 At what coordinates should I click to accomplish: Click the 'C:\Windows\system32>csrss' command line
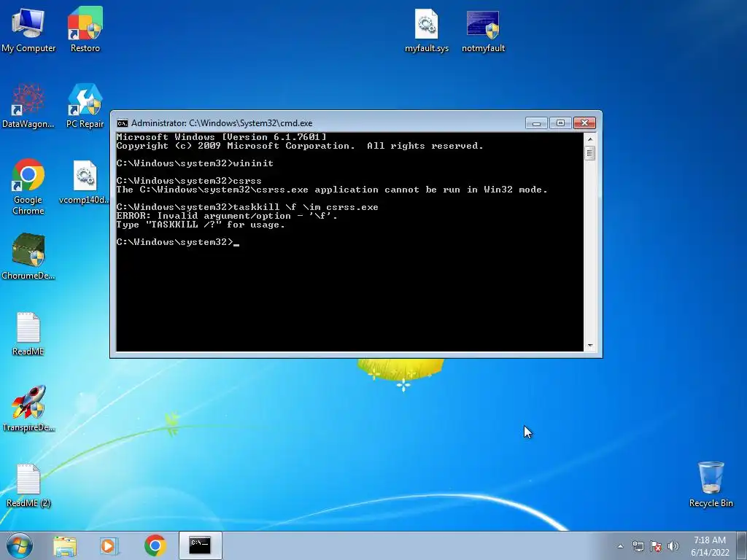click(189, 181)
